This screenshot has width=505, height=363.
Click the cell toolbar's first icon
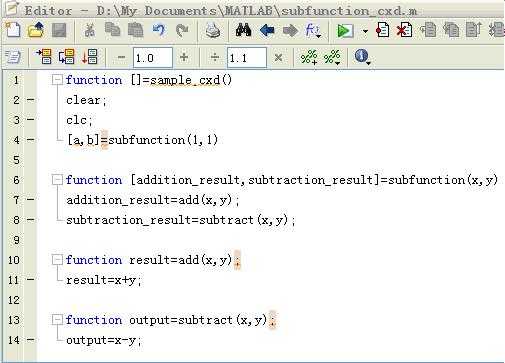13,57
